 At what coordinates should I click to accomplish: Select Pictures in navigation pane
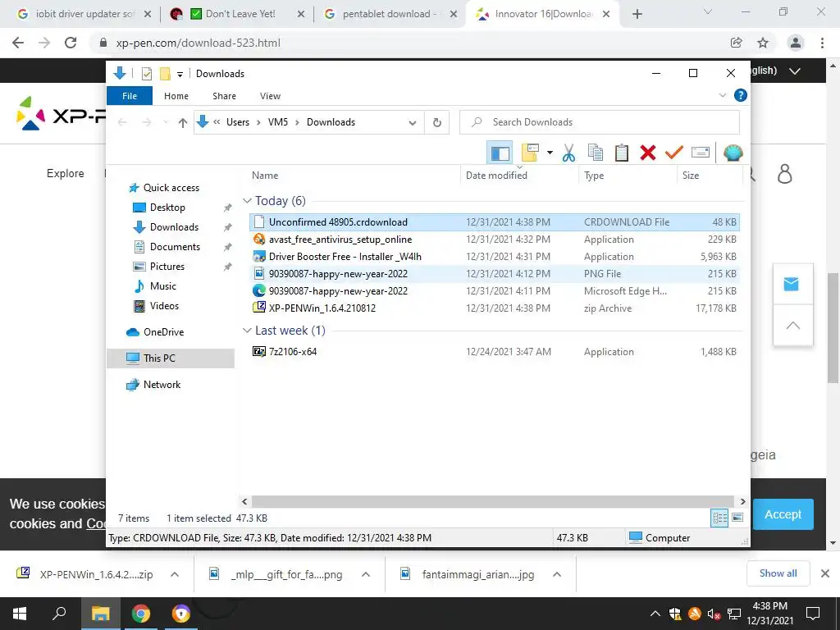(167, 267)
